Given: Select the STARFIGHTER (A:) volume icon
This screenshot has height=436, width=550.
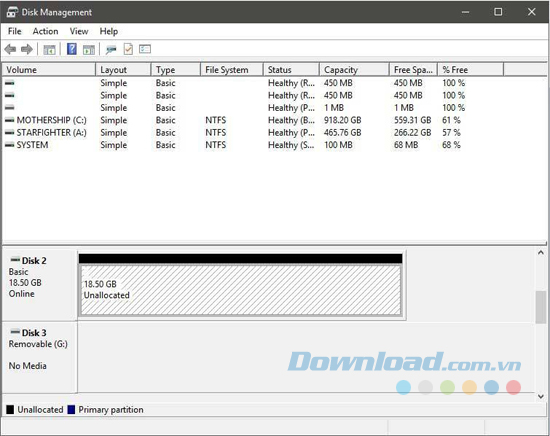Looking at the screenshot, I should 10,133.
